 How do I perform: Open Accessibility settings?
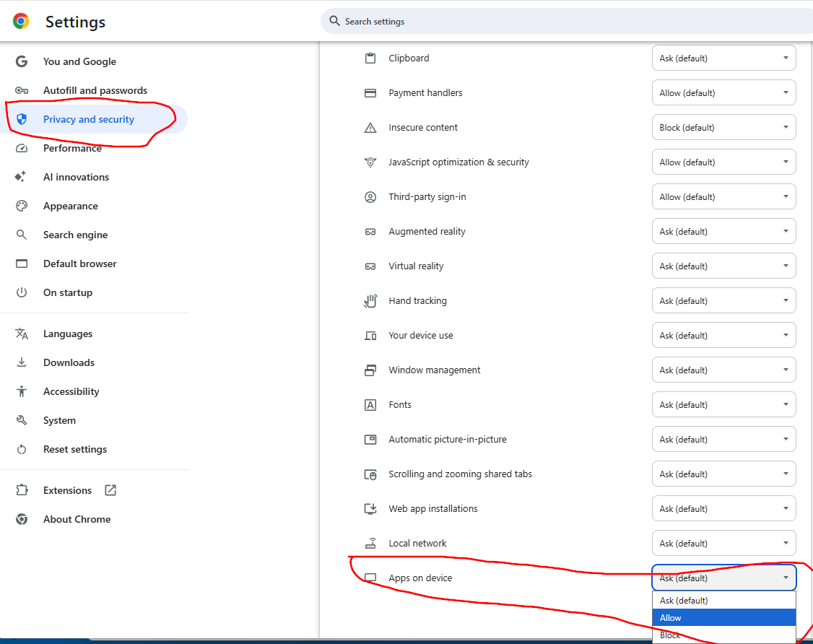pos(71,391)
